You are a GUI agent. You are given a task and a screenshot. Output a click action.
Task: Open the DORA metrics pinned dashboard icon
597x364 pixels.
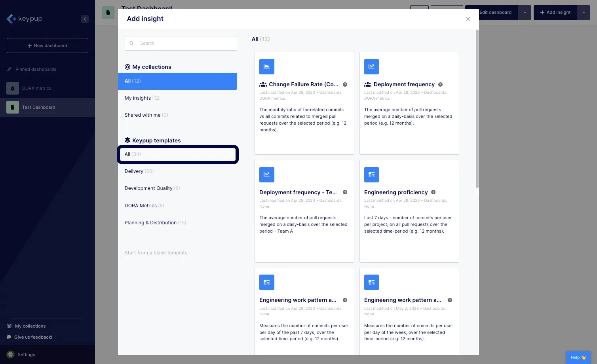(x=12, y=88)
